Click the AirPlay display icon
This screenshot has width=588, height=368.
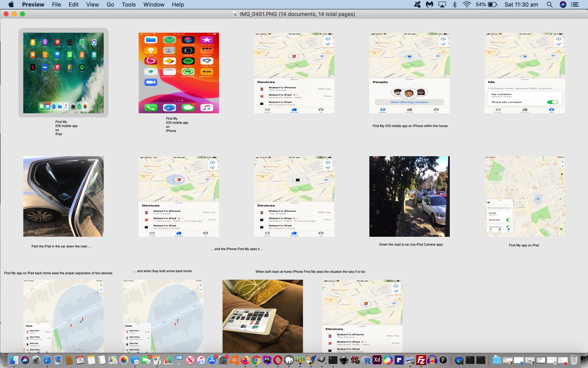tap(442, 4)
